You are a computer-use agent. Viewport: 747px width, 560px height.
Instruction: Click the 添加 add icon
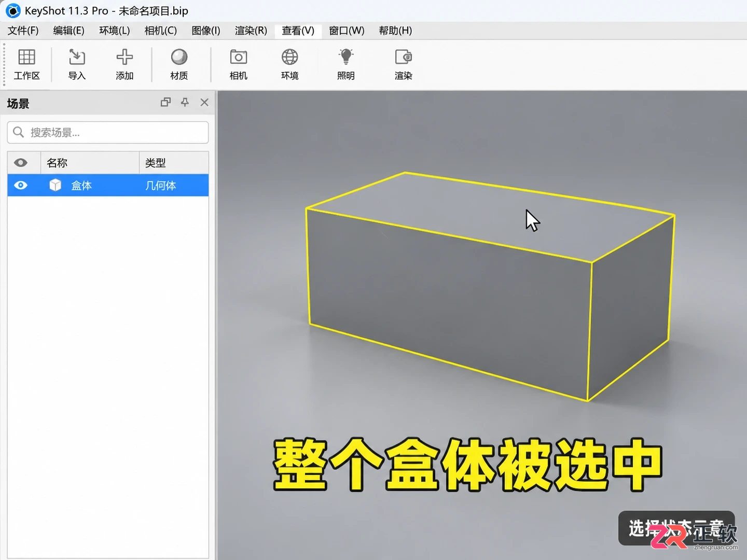tap(125, 57)
